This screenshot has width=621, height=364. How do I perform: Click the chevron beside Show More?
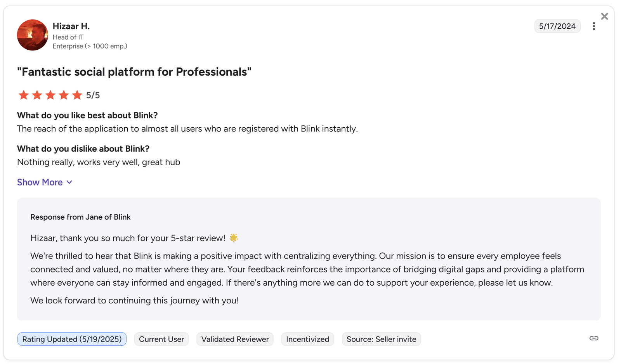pyautogui.click(x=69, y=182)
